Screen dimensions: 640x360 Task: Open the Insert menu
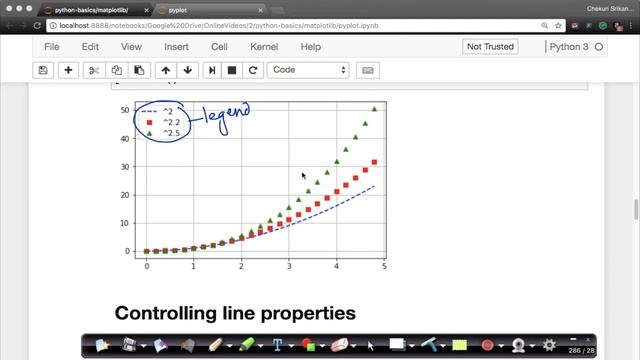coord(176,47)
